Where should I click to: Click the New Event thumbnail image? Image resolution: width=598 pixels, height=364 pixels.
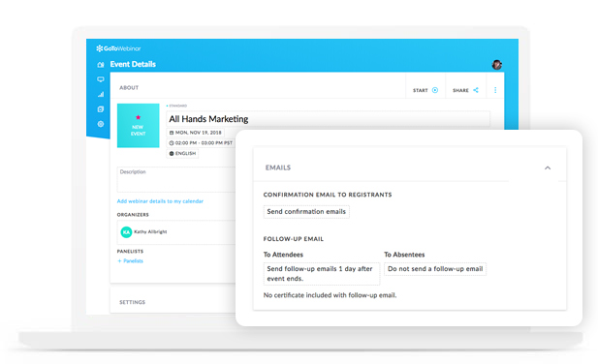pos(138,125)
